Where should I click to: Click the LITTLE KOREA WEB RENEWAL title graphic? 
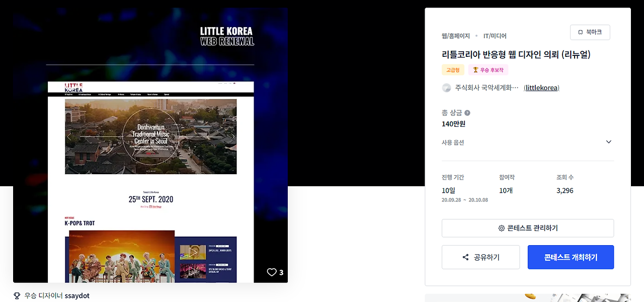coord(227,36)
